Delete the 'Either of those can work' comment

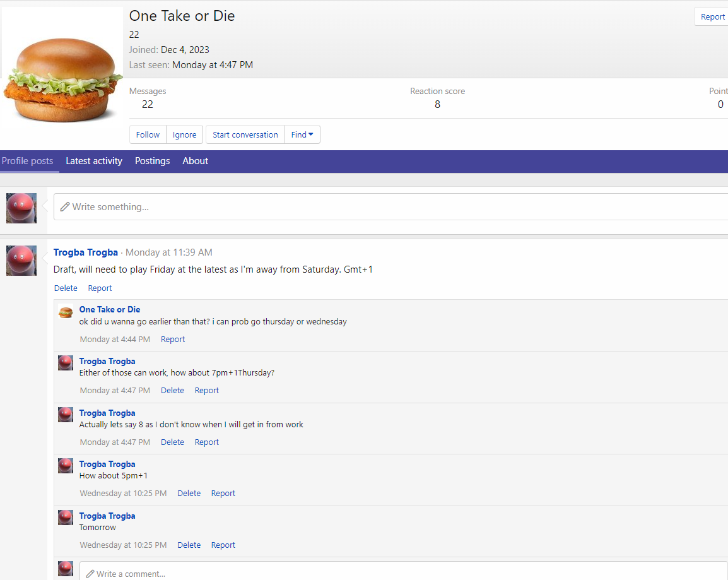[172, 391]
